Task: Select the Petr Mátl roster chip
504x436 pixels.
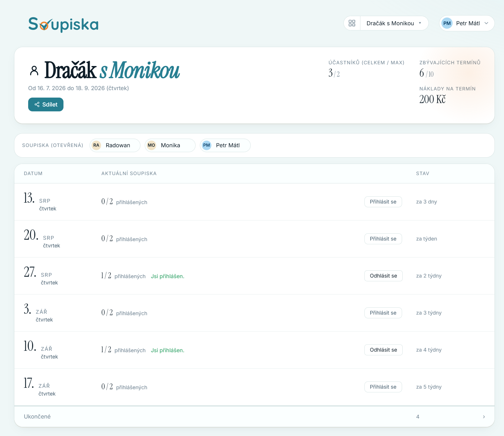Action: 225,145
